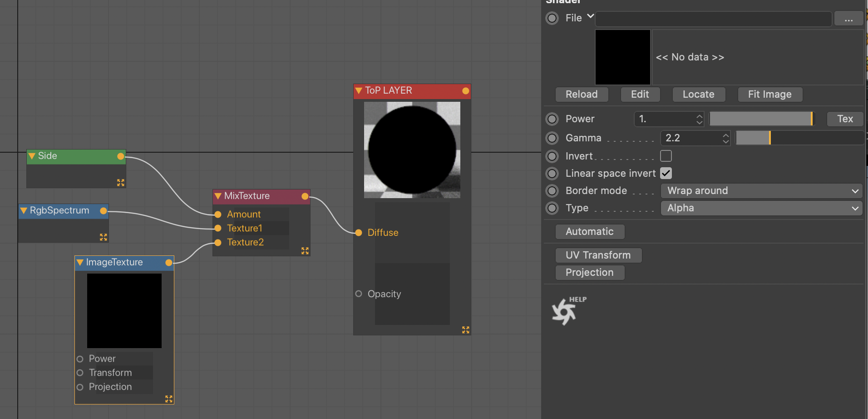Click the Diffuse input port
868x419 pixels.
(359, 233)
